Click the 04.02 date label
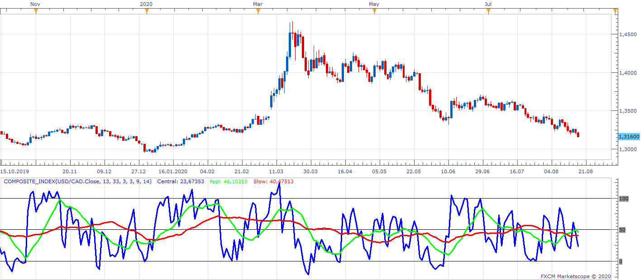644x280 pixels. [207, 172]
